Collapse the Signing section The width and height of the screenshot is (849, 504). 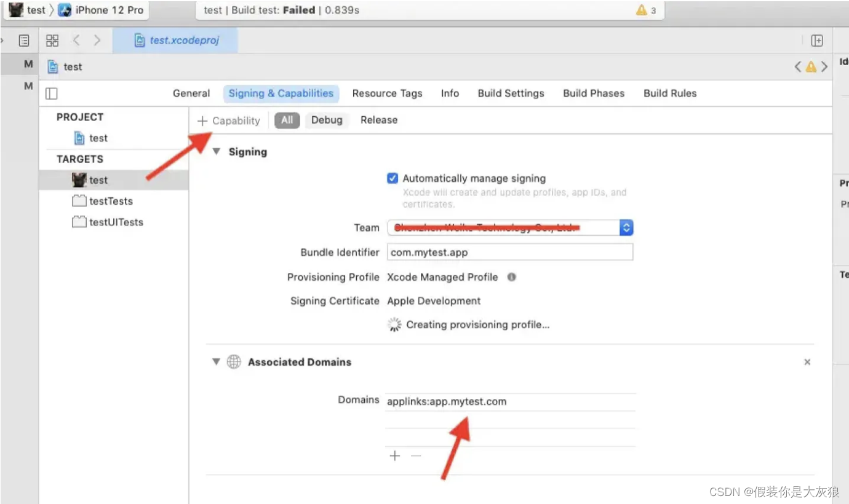coord(216,151)
